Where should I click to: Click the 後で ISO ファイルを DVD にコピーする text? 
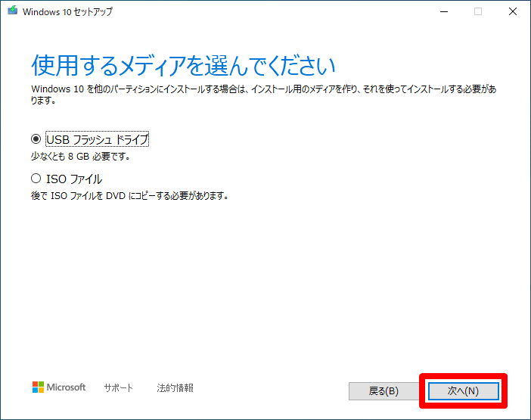click(x=101, y=196)
